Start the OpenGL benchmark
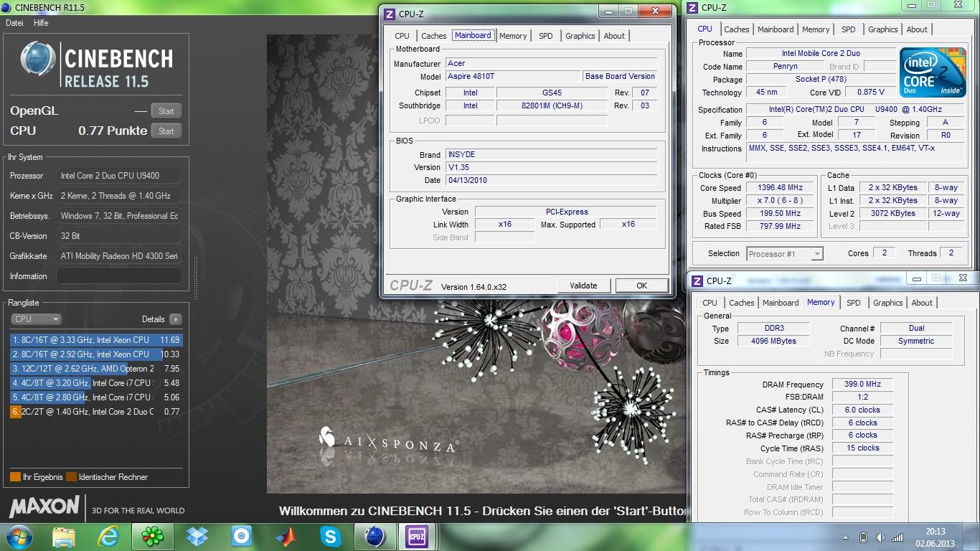 tap(166, 110)
